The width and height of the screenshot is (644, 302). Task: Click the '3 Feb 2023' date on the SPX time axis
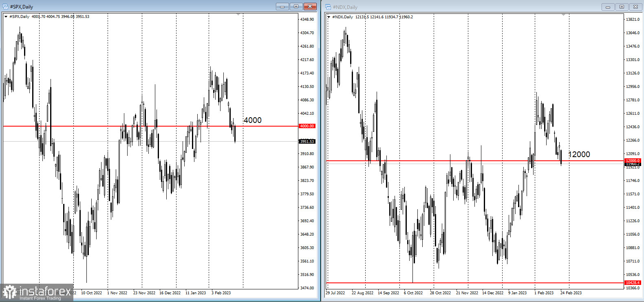221,293
